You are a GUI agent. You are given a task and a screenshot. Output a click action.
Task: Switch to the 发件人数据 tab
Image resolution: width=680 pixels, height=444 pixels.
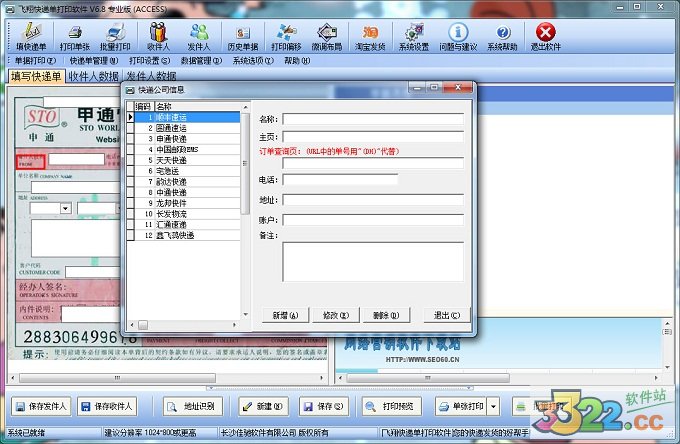(151, 76)
